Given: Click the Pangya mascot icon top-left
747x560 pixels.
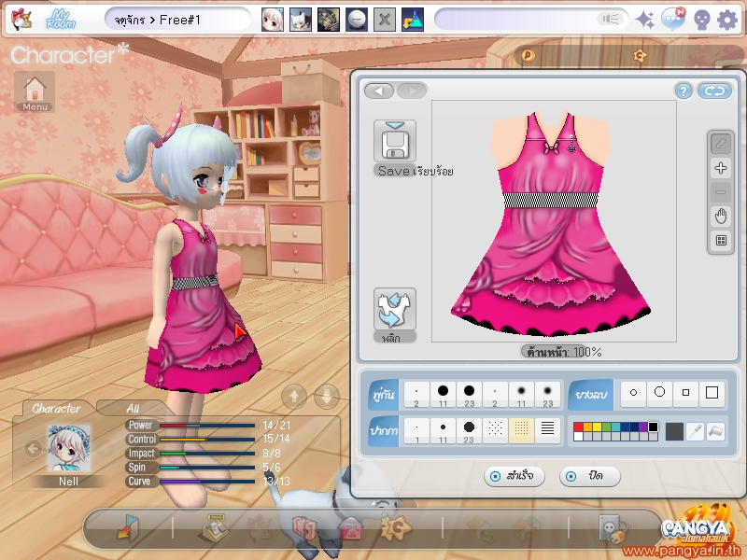Looking at the screenshot, I should pyautogui.click(x=21, y=20).
